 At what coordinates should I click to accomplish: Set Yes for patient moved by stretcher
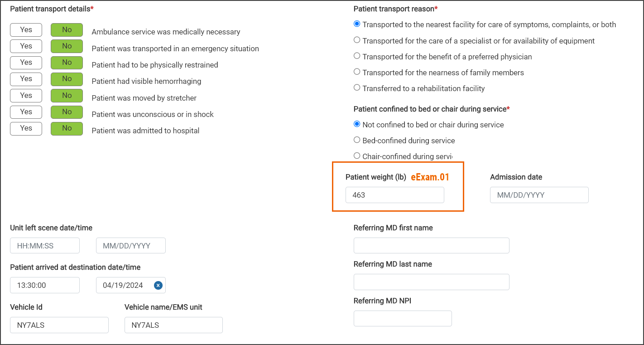click(26, 96)
